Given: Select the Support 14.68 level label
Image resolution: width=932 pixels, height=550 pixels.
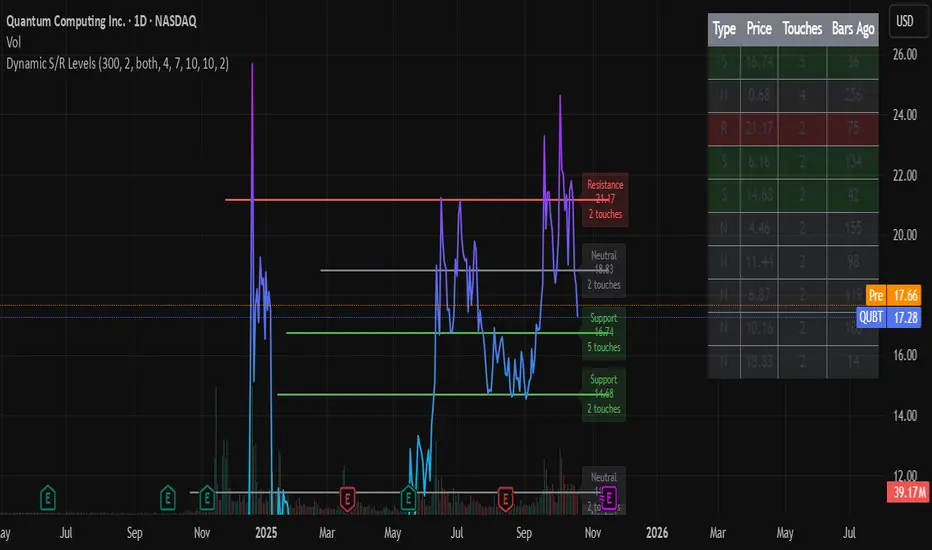Looking at the screenshot, I should 603,394.
